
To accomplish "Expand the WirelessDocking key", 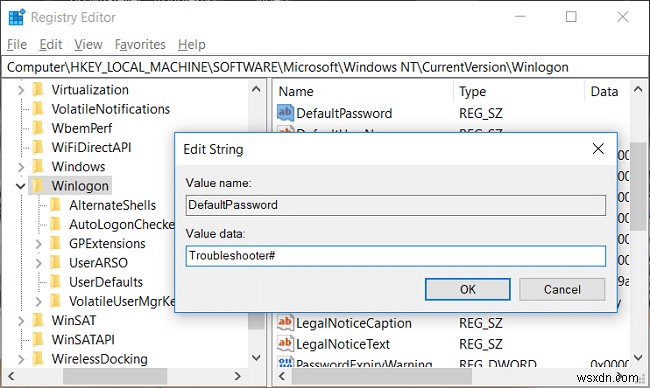I will [21, 359].
